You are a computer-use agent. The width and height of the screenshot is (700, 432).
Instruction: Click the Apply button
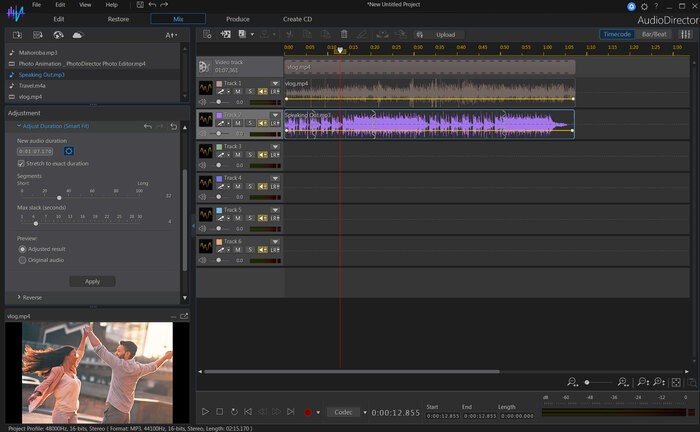click(92, 281)
